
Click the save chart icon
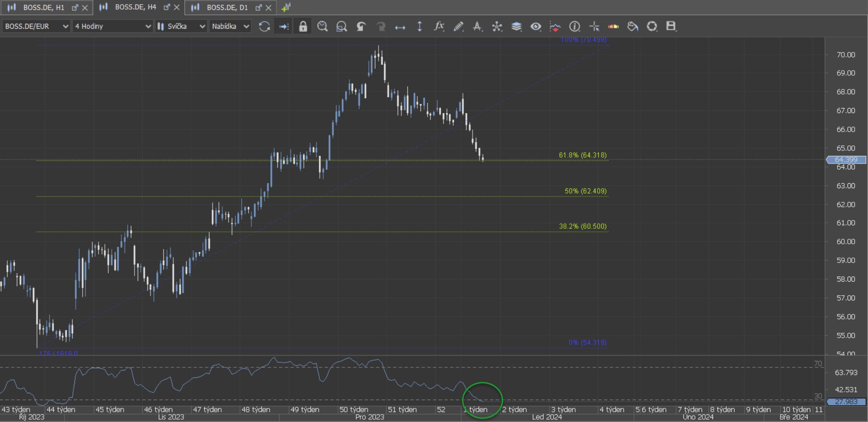pyautogui.click(x=670, y=26)
